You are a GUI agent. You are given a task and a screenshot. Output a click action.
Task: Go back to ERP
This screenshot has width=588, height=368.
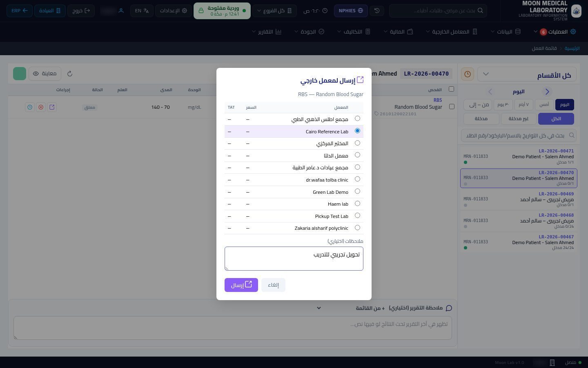click(20, 11)
